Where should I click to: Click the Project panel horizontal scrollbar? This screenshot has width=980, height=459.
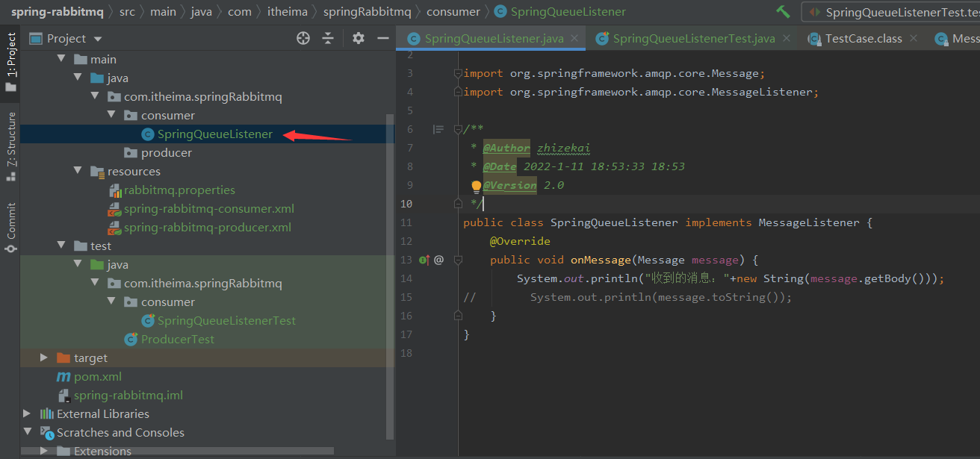(178, 451)
